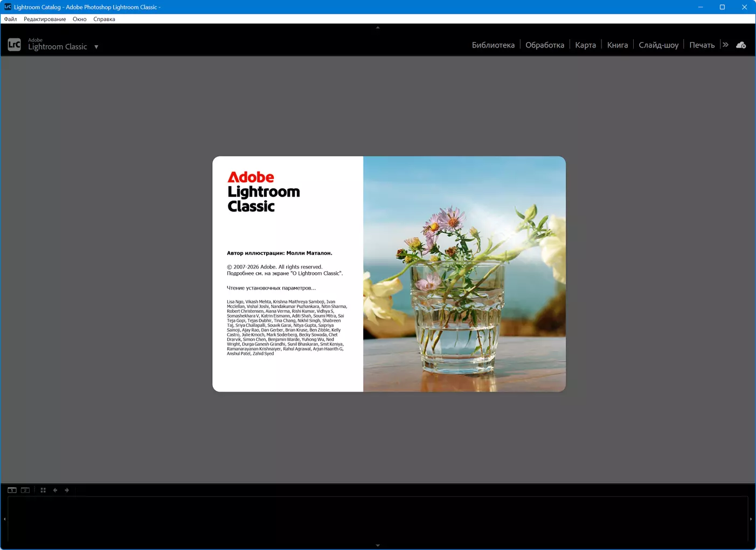Switch to the Библиотека module
This screenshot has width=756, height=550.
(x=493, y=45)
